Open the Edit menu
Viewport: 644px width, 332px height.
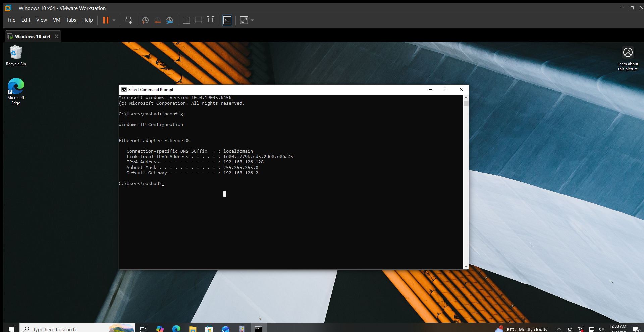click(26, 20)
